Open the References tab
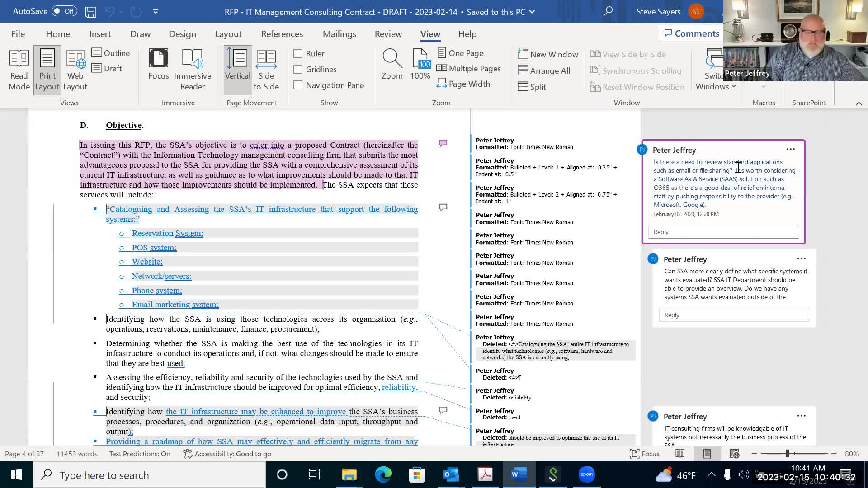Screen dimensions: 868x488 [282, 34]
